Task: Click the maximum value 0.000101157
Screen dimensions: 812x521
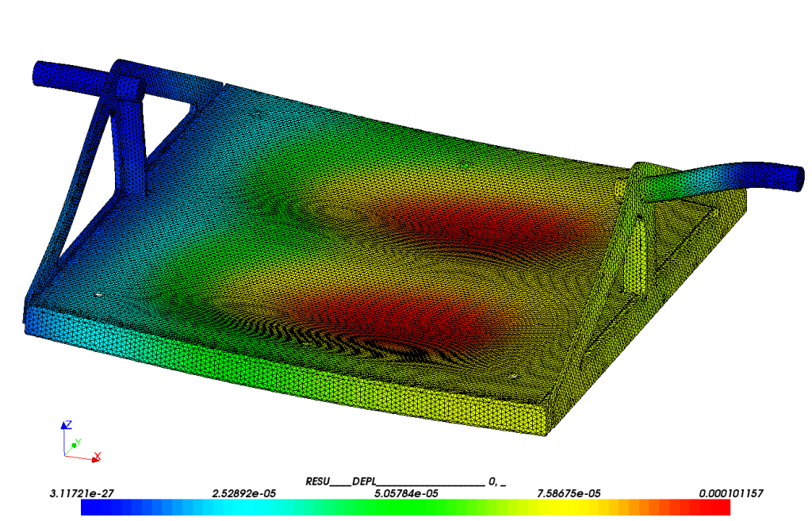Action: click(730, 493)
